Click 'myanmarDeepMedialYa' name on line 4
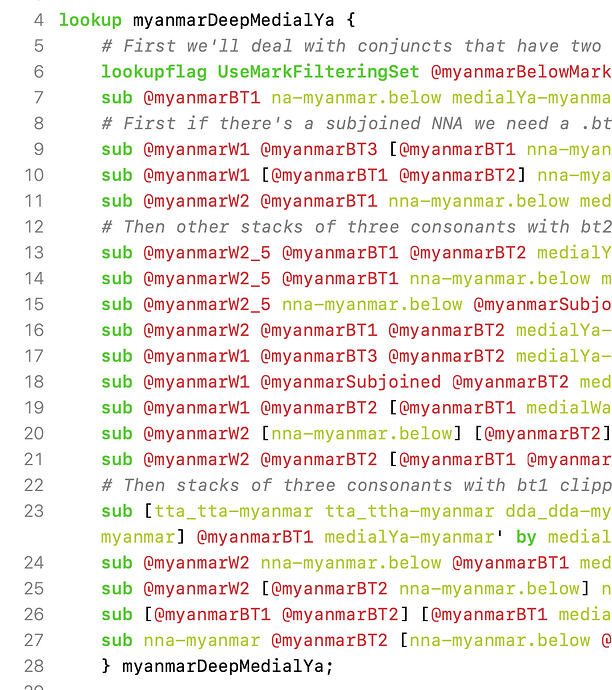612x690 pixels. click(234, 20)
